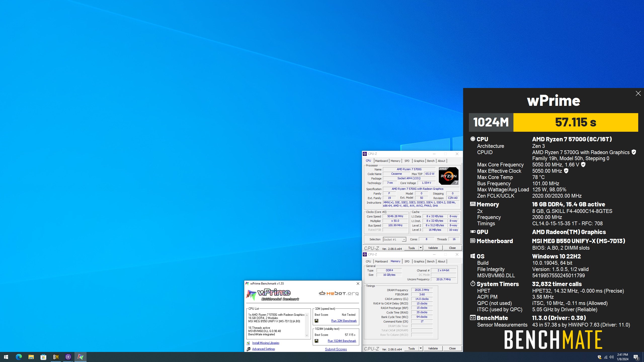Image resolution: width=644 pixels, height=362 pixels.
Task: Switch to BenchMate taskbar icon
Action: [x=56, y=357]
